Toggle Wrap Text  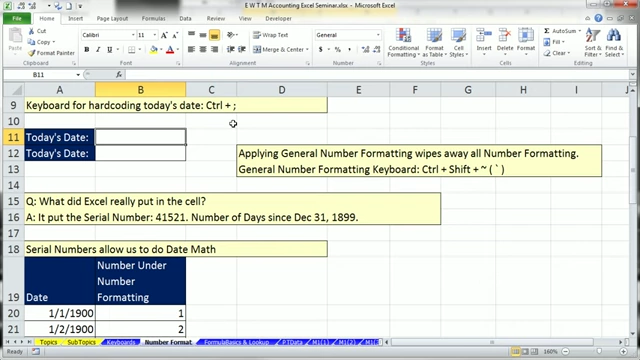pyautogui.click(x=270, y=35)
